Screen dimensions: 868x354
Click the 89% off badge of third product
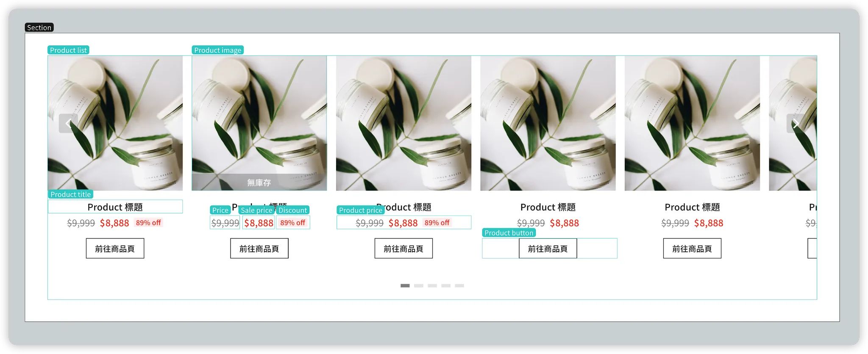437,223
